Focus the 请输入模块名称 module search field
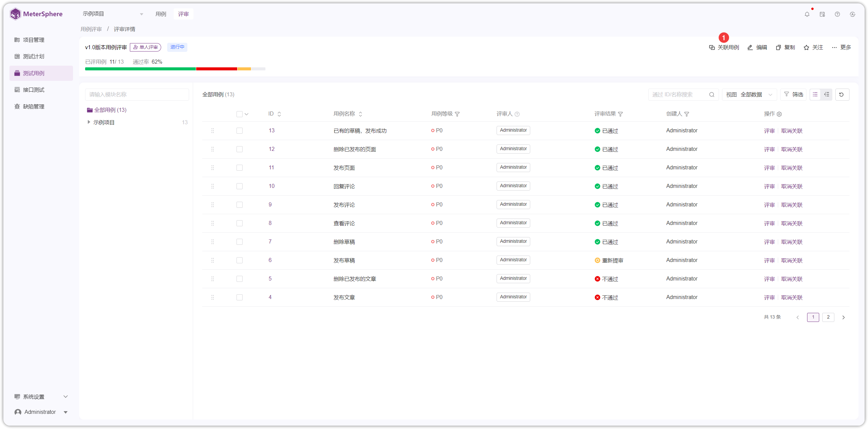 pos(137,94)
